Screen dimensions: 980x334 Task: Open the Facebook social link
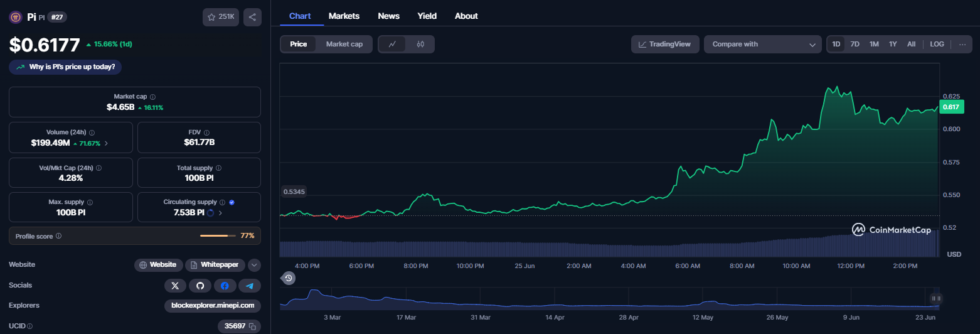[225, 286]
